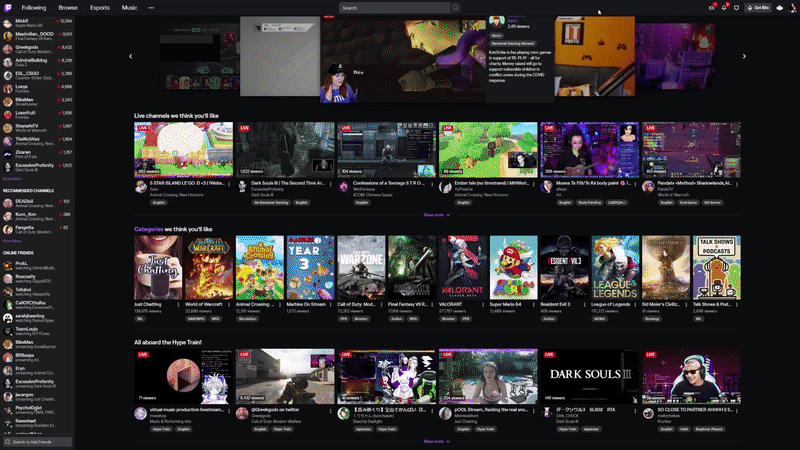Click ProkL avatar in online friends
The image size is (800, 450).
point(8,265)
